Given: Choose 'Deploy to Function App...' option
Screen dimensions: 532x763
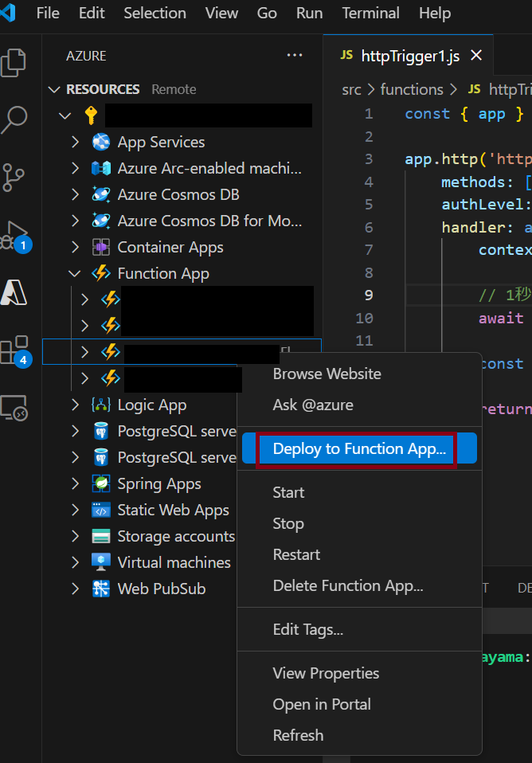Looking at the screenshot, I should pos(356,449).
